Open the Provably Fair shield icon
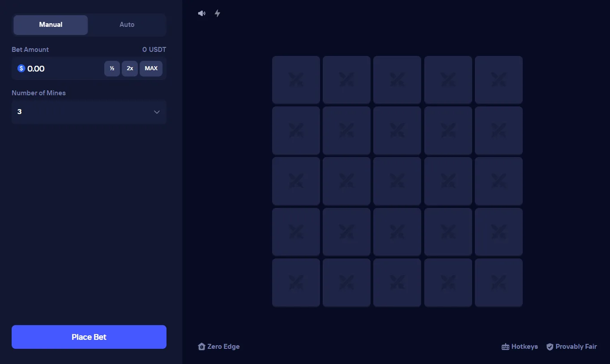610x364 pixels. click(x=550, y=347)
